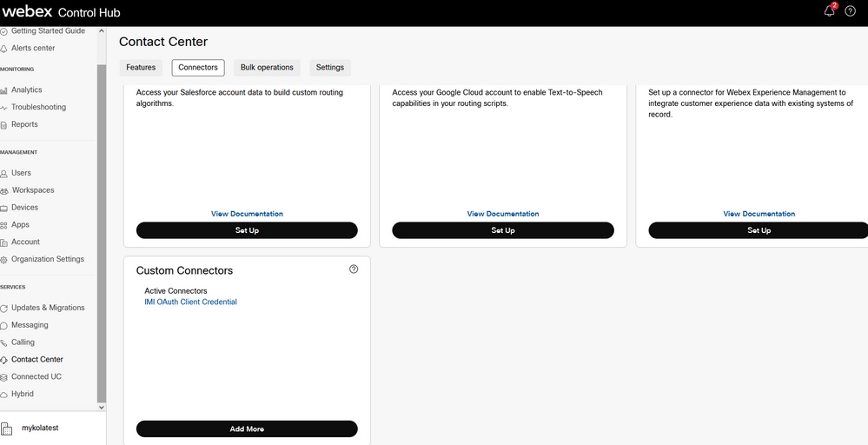Click the Troubleshooting icon in sidebar

[x=3, y=108]
